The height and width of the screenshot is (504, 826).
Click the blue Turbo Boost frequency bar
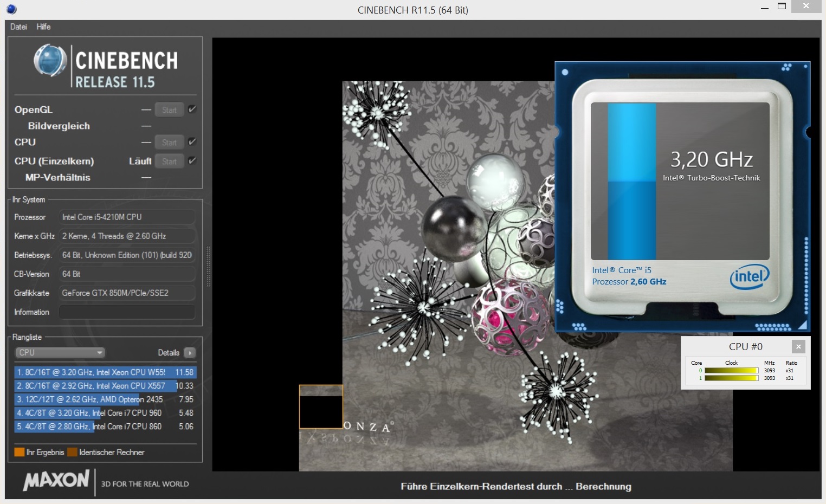[632, 182]
